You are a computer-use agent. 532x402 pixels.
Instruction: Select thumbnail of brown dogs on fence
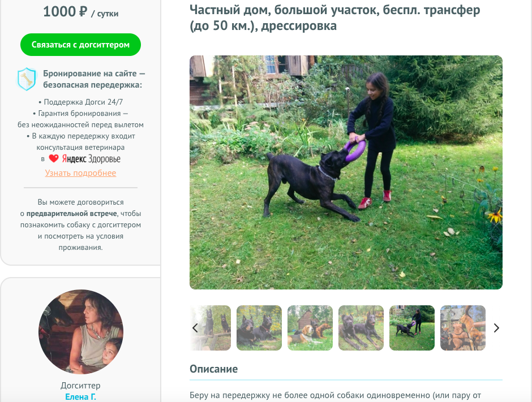click(463, 328)
